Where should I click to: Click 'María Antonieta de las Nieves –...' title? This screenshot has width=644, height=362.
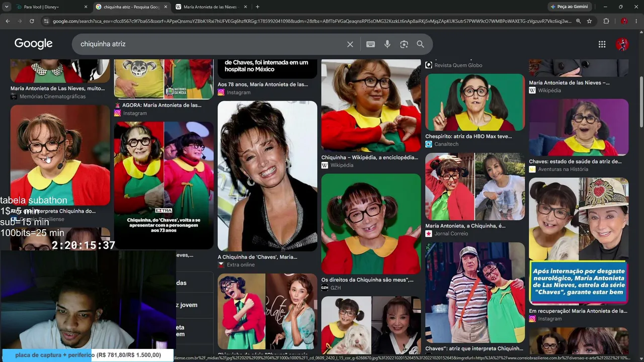coord(570,82)
